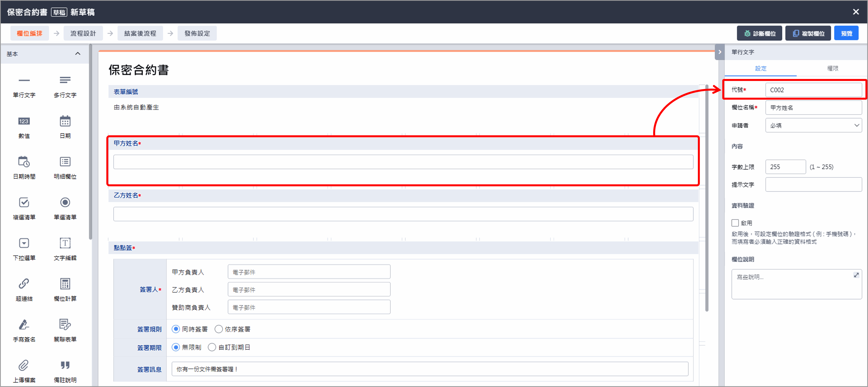Select the 明細欄位 field icon
Image resolution: width=868 pixels, height=387 pixels.
point(65,162)
